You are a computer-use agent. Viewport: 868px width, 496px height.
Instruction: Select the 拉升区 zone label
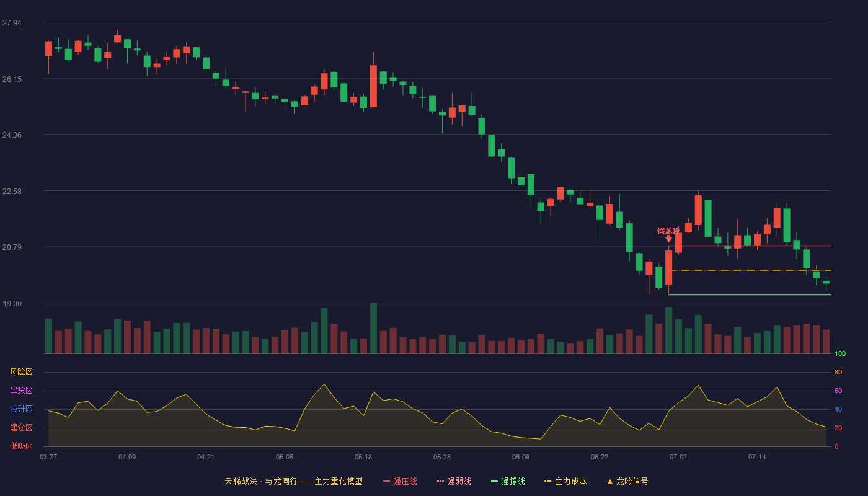[x=22, y=409]
